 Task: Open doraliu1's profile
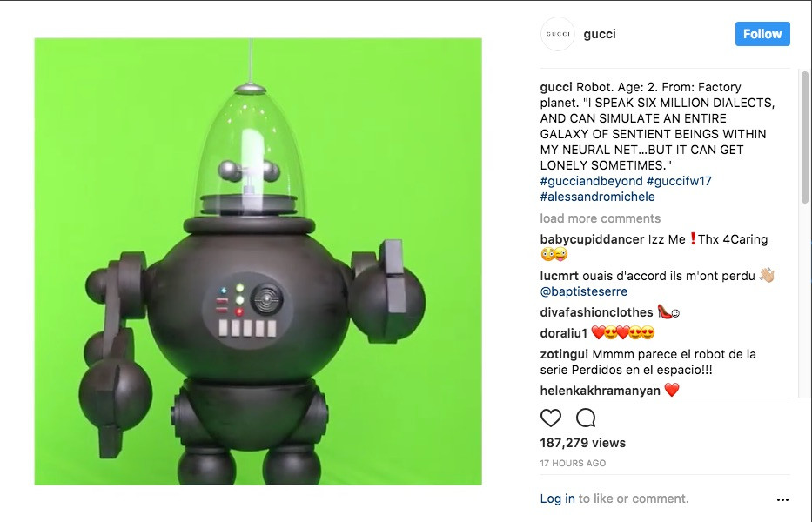(x=563, y=333)
